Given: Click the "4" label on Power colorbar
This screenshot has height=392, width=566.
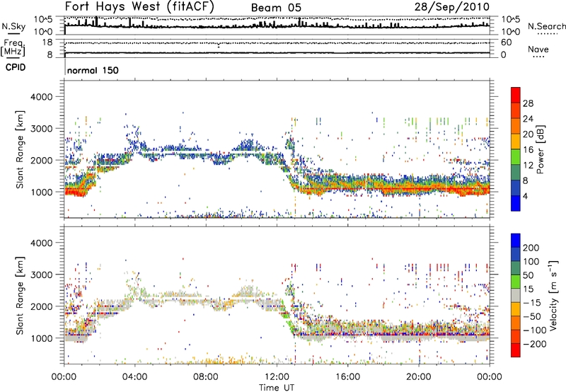Looking at the screenshot, I should click(x=525, y=196).
